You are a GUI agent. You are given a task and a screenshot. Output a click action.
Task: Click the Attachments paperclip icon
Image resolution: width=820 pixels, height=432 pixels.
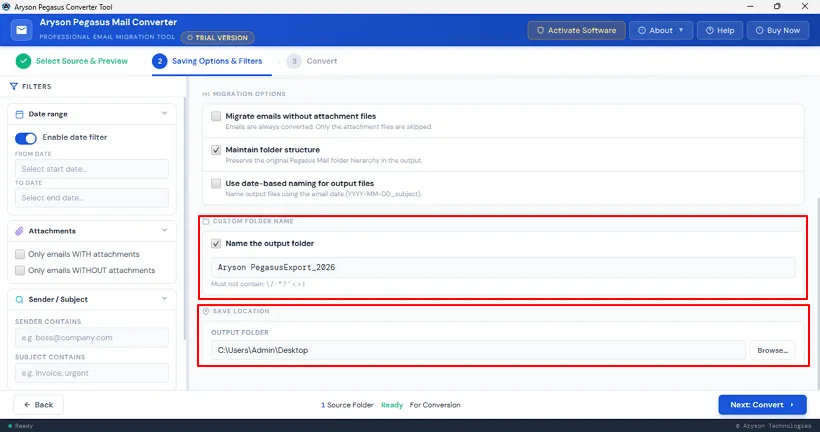[19, 231]
